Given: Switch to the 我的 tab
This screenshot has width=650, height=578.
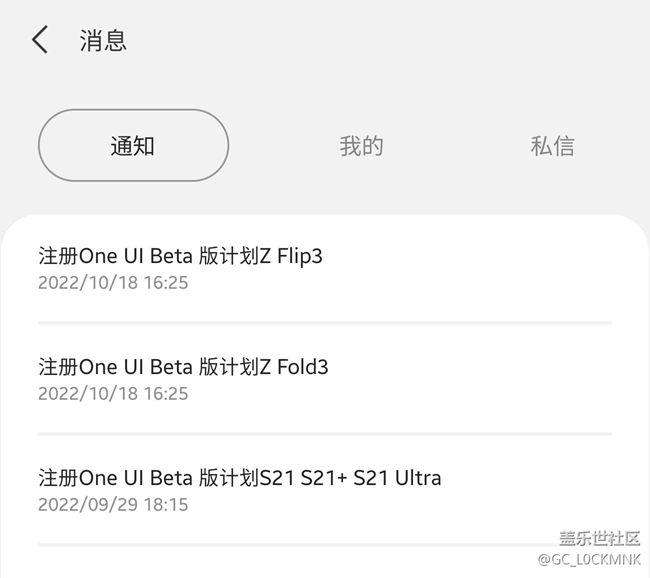Looking at the screenshot, I should coord(361,146).
